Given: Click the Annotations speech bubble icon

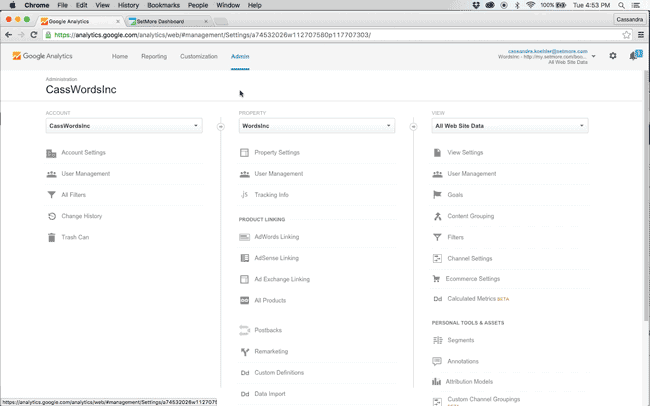Looking at the screenshot, I should click(437, 361).
